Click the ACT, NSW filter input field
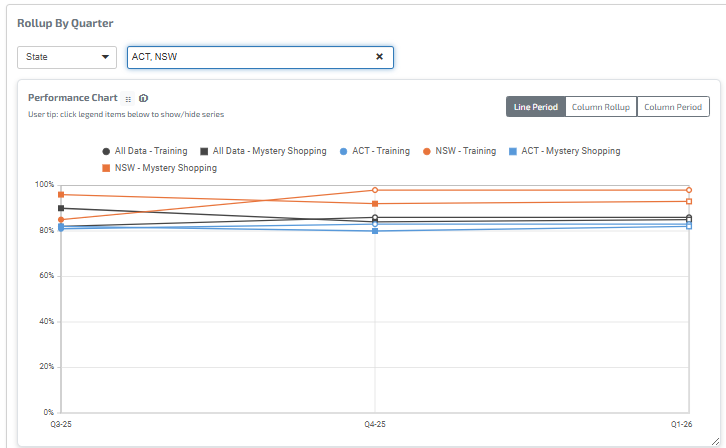726x448 pixels. coord(250,57)
